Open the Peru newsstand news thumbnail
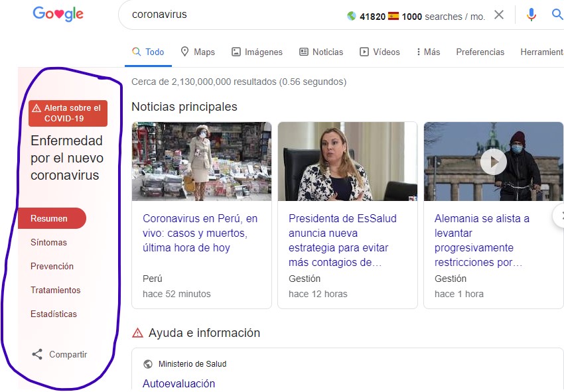 pyautogui.click(x=202, y=161)
